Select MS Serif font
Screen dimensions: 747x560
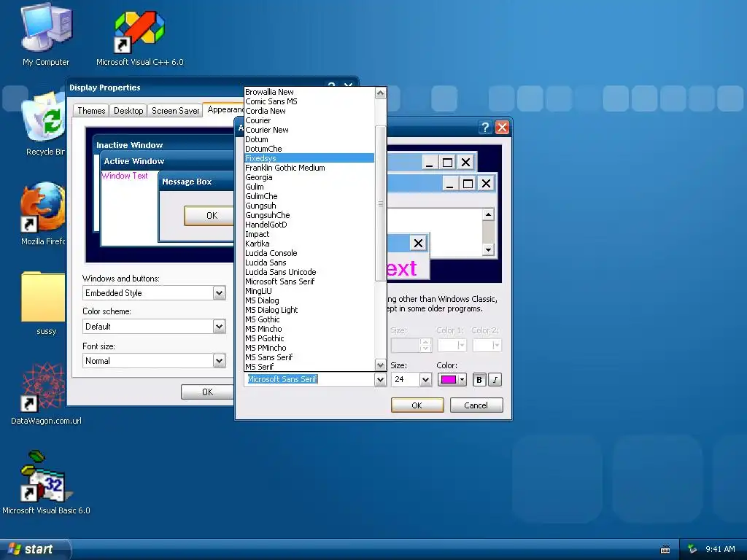click(x=309, y=367)
